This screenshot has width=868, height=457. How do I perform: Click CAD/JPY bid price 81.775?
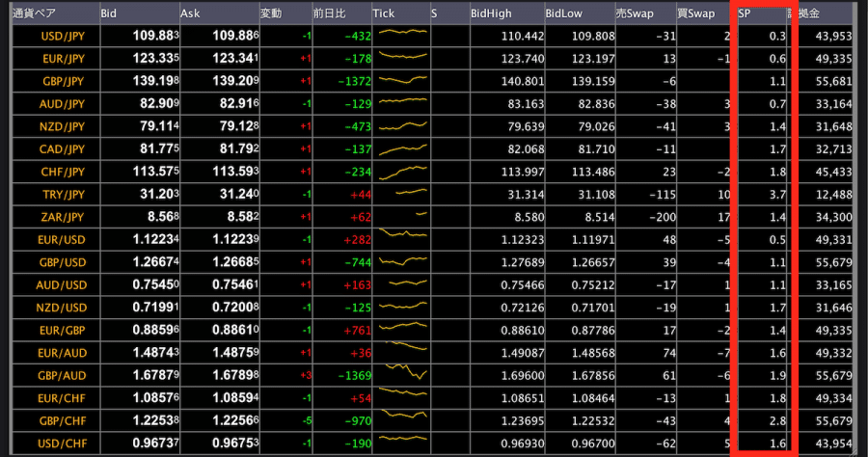coord(159,148)
